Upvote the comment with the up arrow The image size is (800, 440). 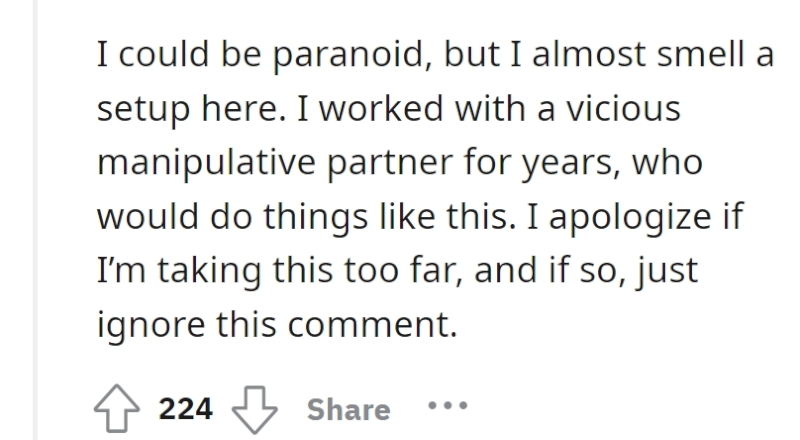coord(116,408)
